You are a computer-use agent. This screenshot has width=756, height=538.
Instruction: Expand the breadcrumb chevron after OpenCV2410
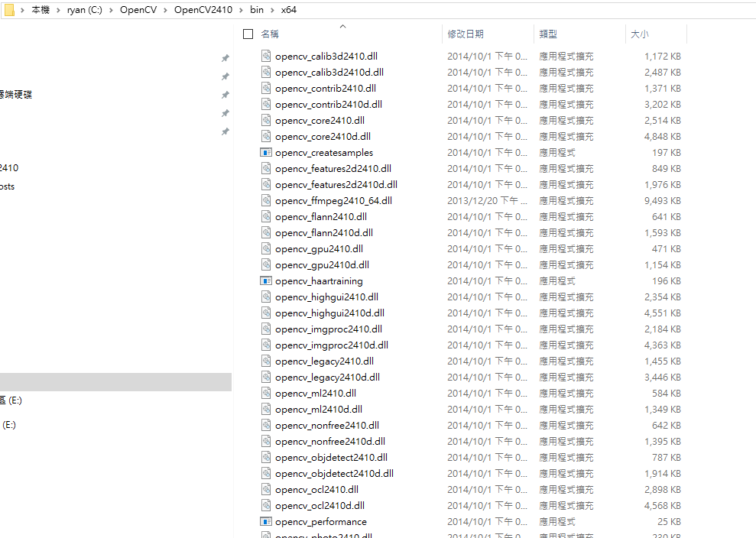(241, 10)
